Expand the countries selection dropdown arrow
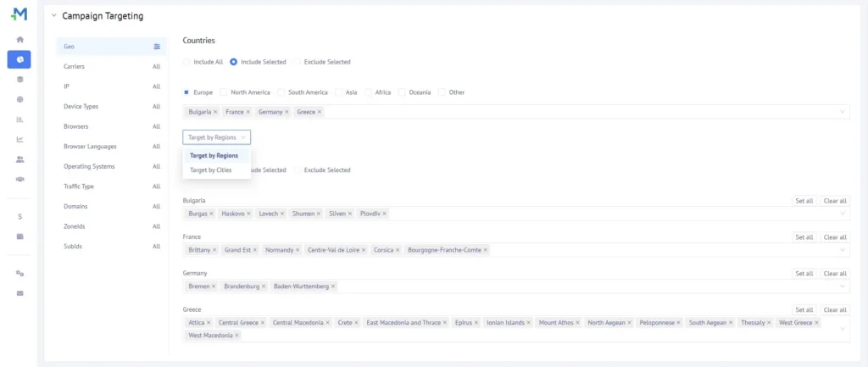 click(x=843, y=112)
